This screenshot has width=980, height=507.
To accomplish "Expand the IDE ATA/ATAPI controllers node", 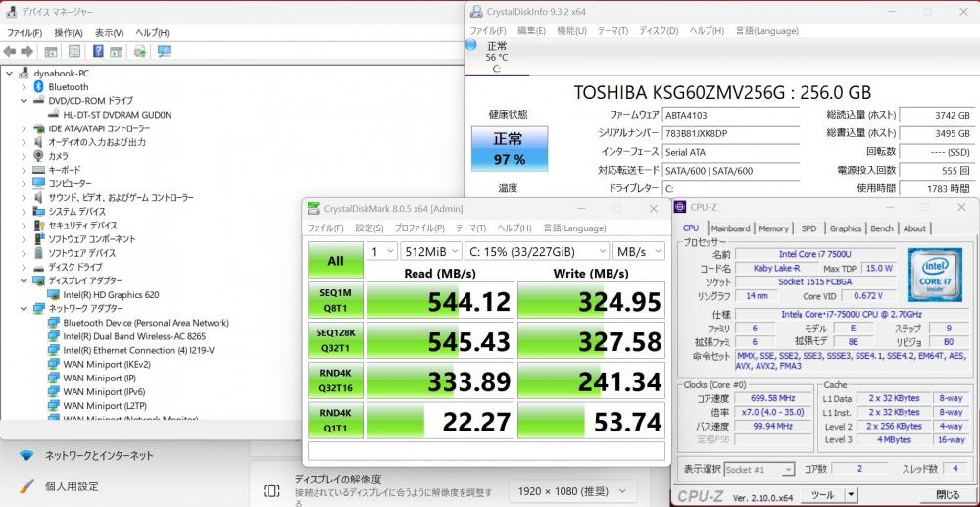I will [24, 128].
